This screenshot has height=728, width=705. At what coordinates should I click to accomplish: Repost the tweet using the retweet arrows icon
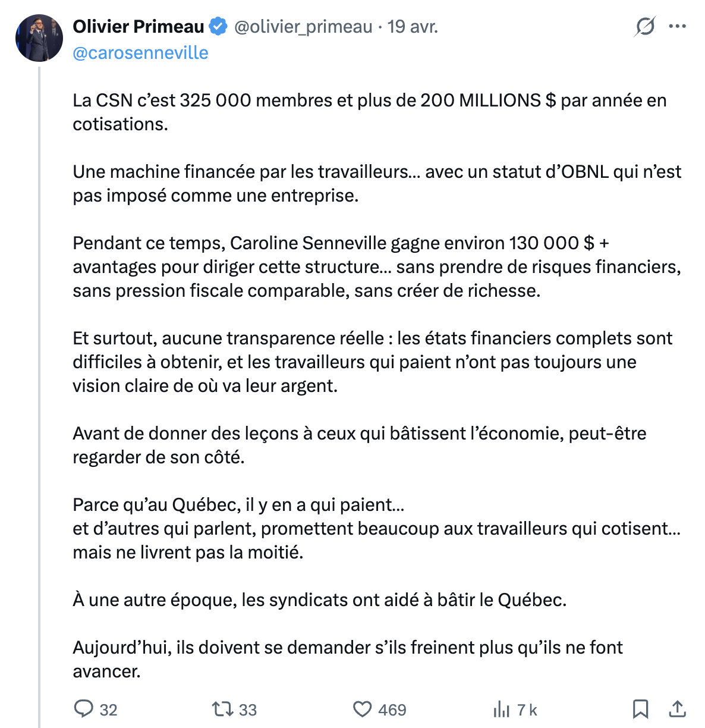tap(222, 709)
